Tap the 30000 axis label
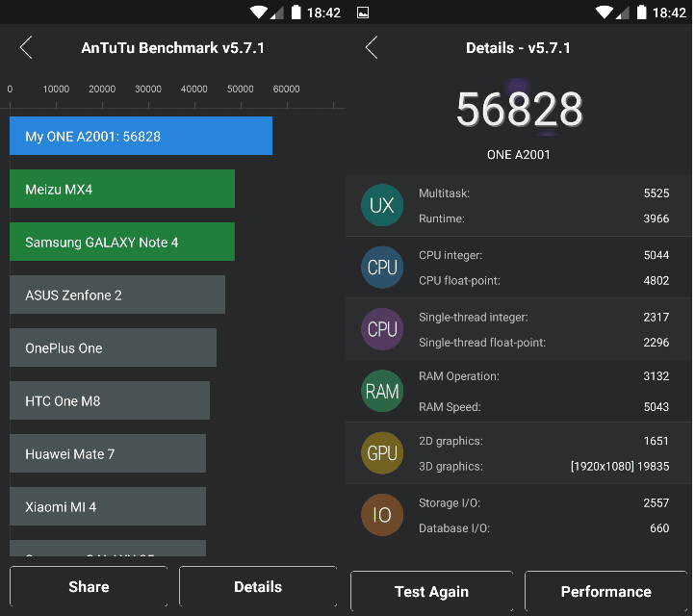Image resolution: width=695 pixels, height=616 pixels. (148, 90)
